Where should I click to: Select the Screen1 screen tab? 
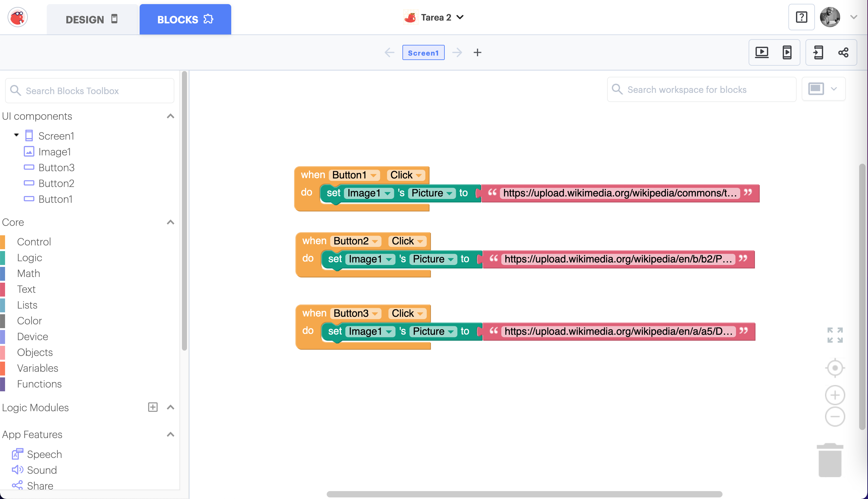[x=423, y=53]
